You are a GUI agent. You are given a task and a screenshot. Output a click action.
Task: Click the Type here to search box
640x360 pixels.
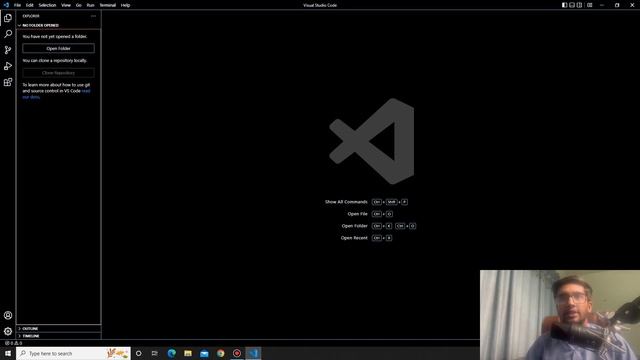coord(73,353)
